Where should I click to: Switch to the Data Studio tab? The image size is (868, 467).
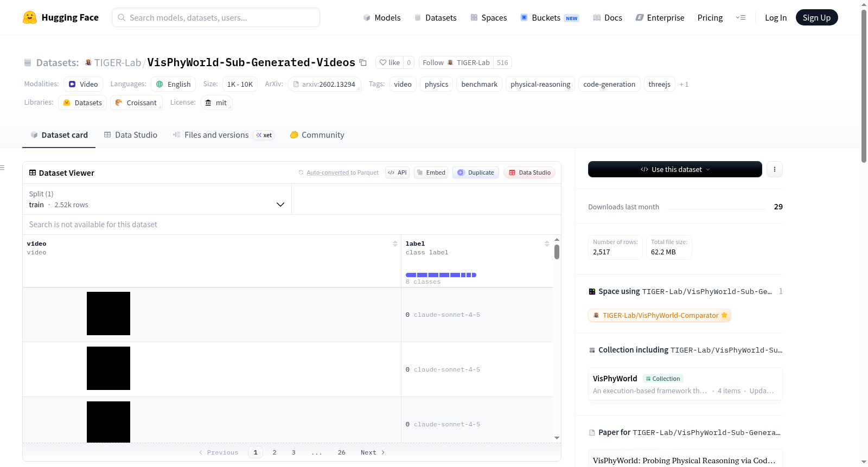tap(131, 135)
